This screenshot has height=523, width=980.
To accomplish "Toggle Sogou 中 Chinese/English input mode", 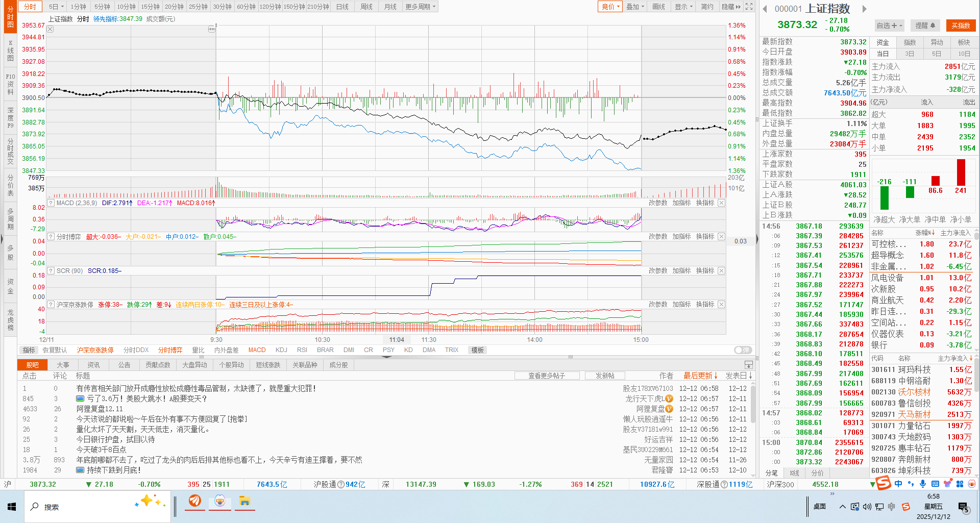I will (x=898, y=484).
